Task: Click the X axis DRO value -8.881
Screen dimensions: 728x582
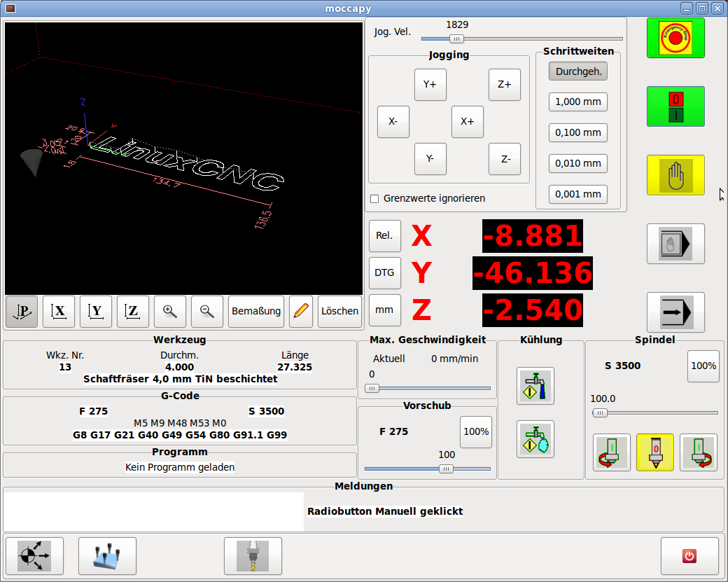Action: tap(533, 236)
